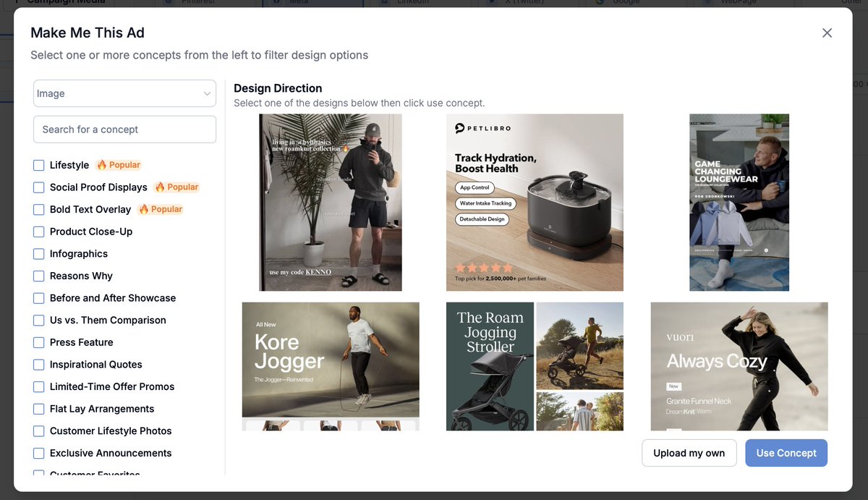Enable Exclusive Announcements checkbox
This screenshot has height=500, width=868.
[x=39, y=453]
